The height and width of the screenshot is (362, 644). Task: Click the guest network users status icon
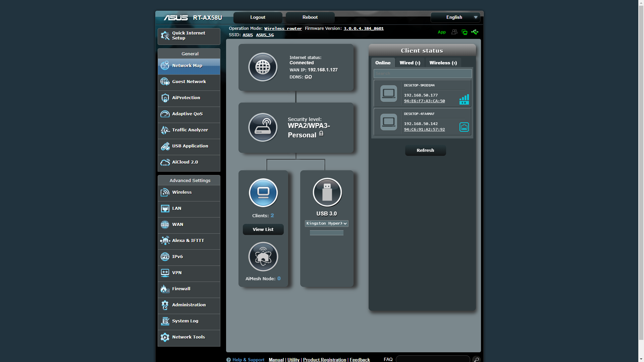coord(454,32)
